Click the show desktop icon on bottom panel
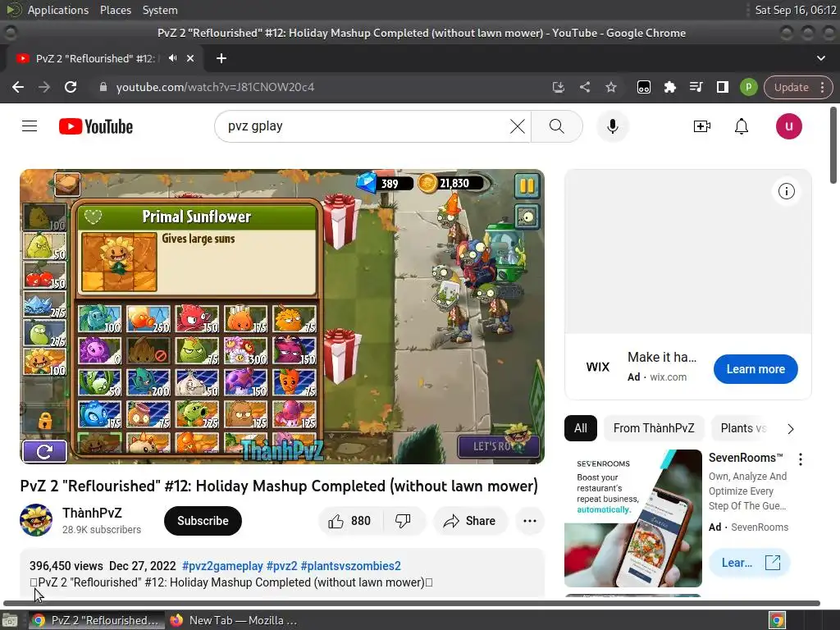This screenshot has height=630, width=840. point(10,620)
